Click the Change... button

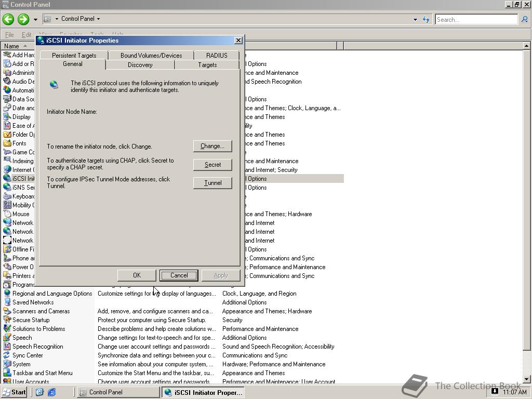point(212,146)
